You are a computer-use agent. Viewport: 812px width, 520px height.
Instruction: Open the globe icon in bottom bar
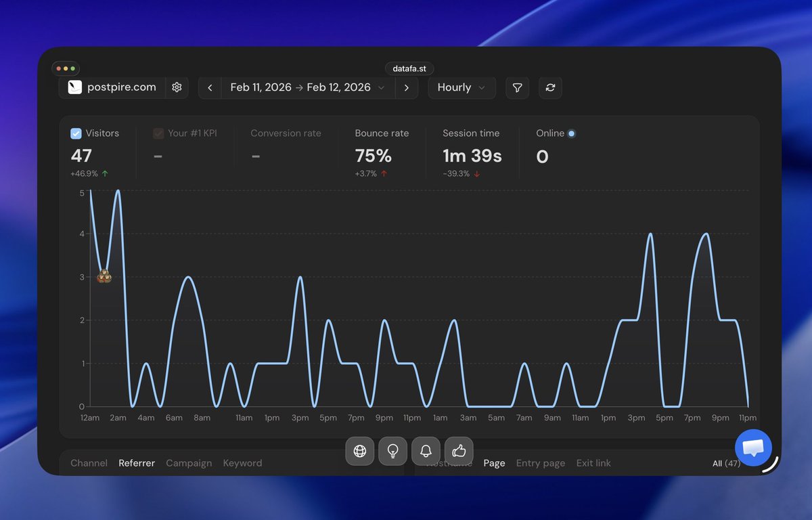click(360, 451)
